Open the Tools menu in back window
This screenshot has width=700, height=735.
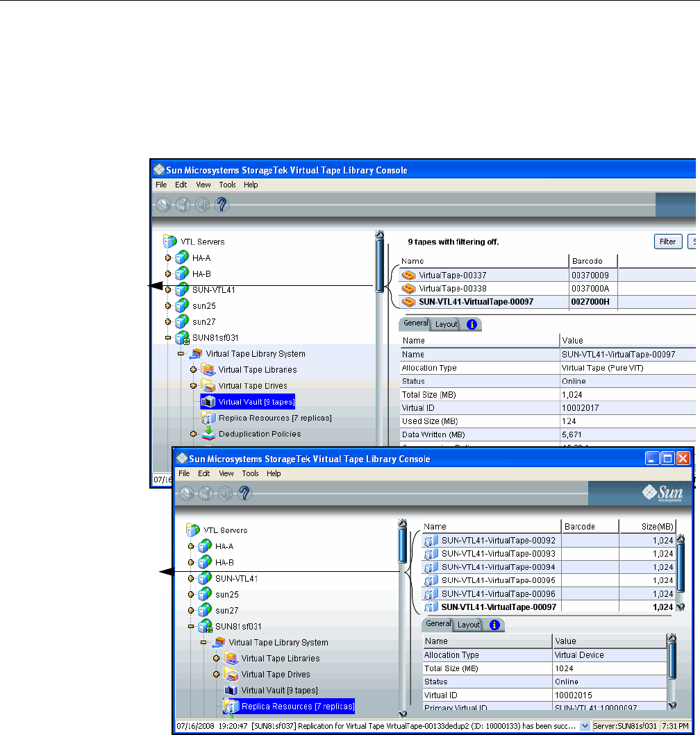pyautogui.click(x=227, y=185)
